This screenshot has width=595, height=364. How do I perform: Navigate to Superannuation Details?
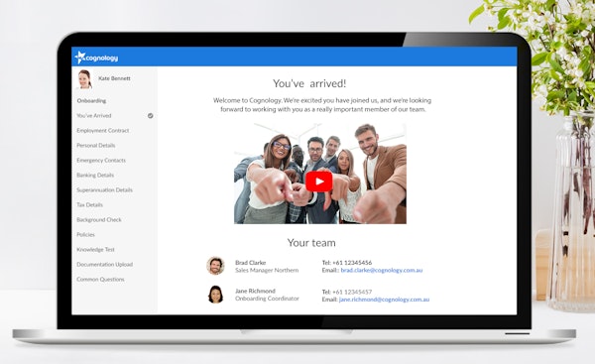[x=104, y=189]
